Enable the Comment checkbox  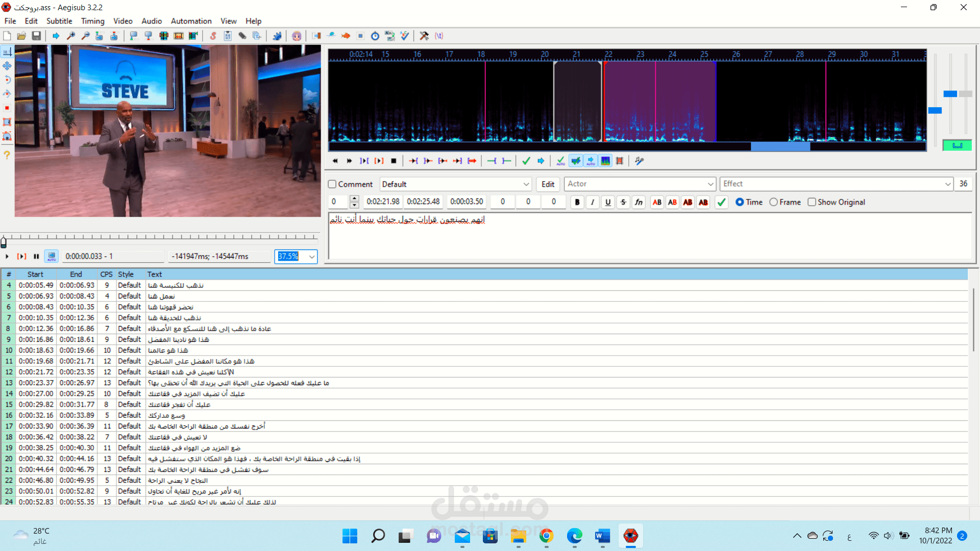click(332, 184)
